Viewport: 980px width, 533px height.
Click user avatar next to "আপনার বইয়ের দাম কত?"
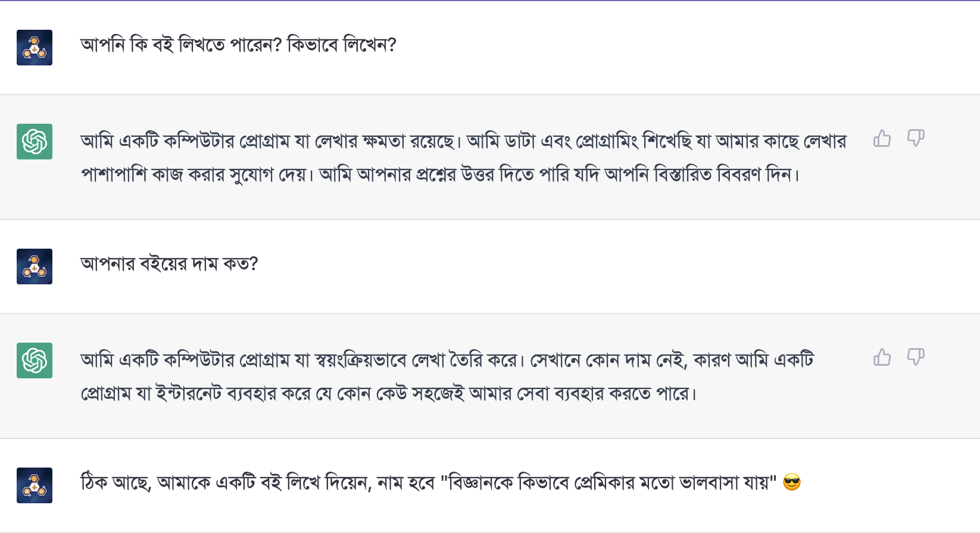(x=35, y=266)
